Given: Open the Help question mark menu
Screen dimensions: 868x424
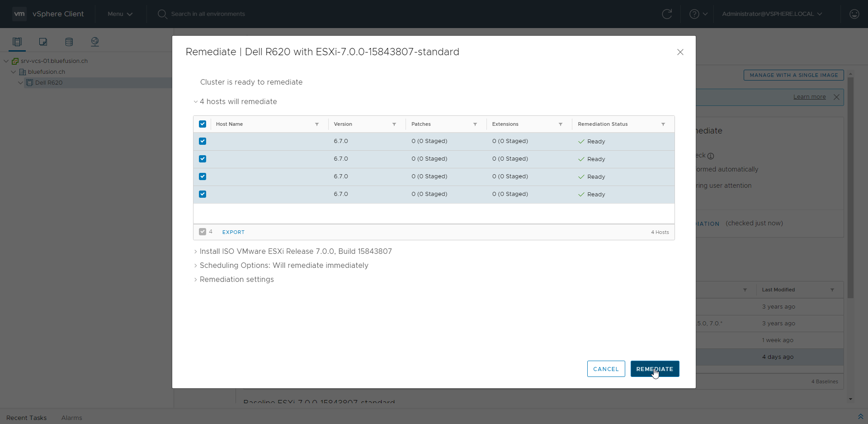Looking at the screenshot, I should pos(698,14).
